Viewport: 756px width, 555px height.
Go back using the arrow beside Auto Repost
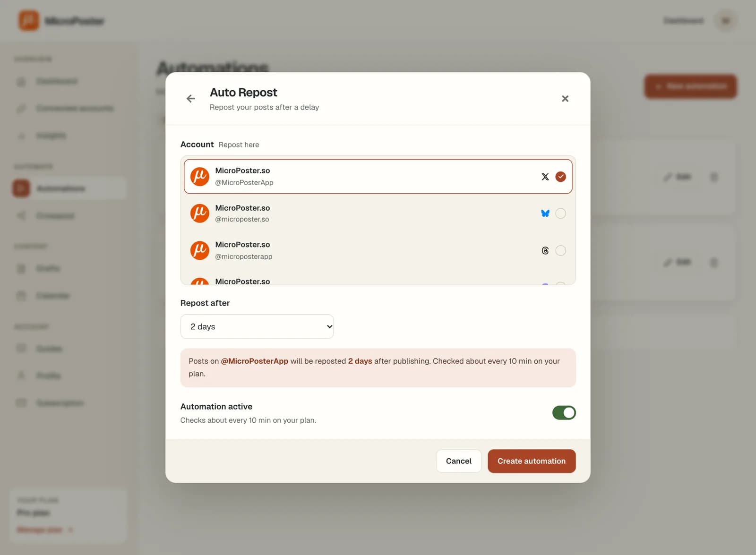click(x=190, y=99)
